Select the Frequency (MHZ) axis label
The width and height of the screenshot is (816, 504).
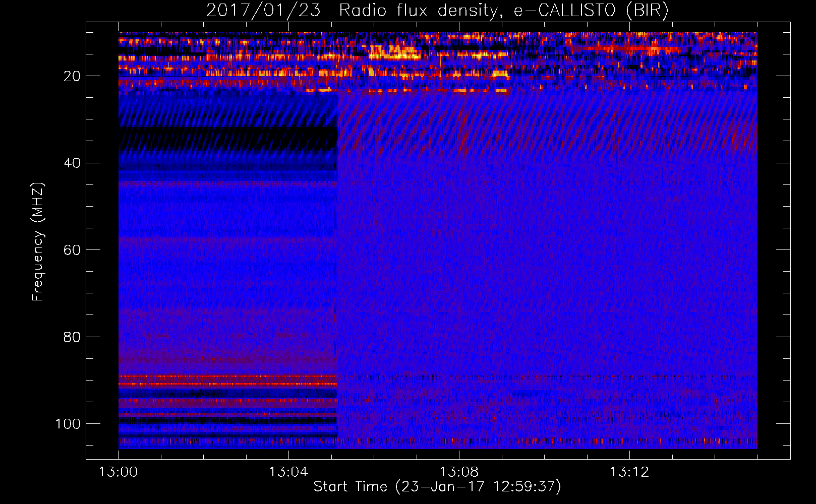pos(38,242)
